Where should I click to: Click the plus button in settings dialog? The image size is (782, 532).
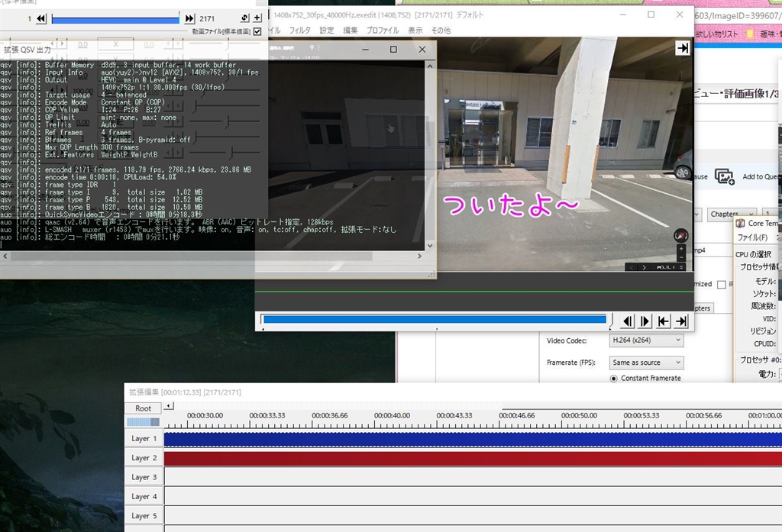(257, 18)
